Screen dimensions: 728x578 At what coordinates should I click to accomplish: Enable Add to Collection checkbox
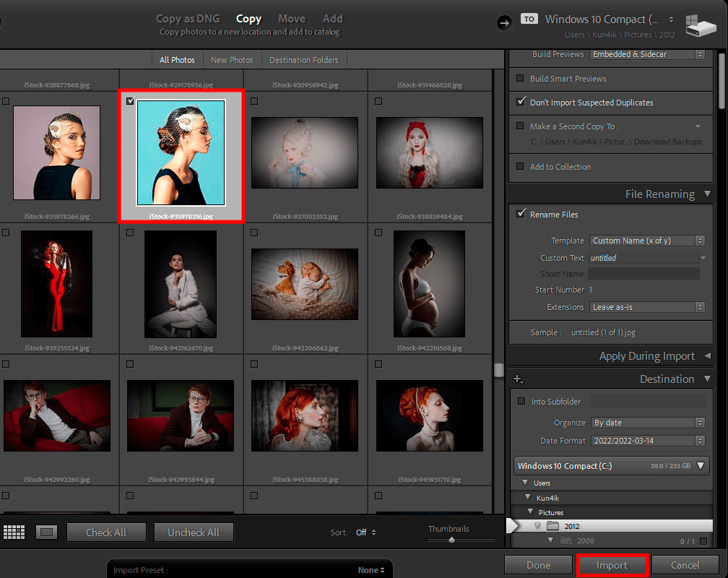tap(520, 166)
